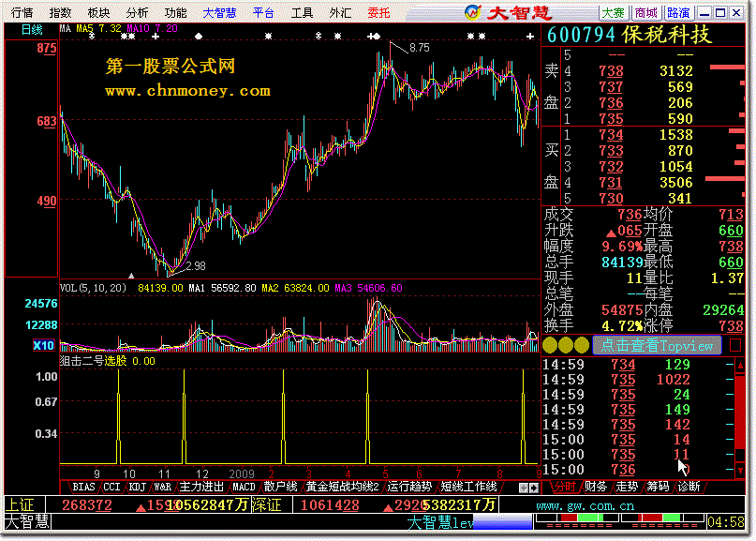The width and height of the screenshot is (756, 541).
Task: Select the W&R indicator tab
Action: pos(163,487)
